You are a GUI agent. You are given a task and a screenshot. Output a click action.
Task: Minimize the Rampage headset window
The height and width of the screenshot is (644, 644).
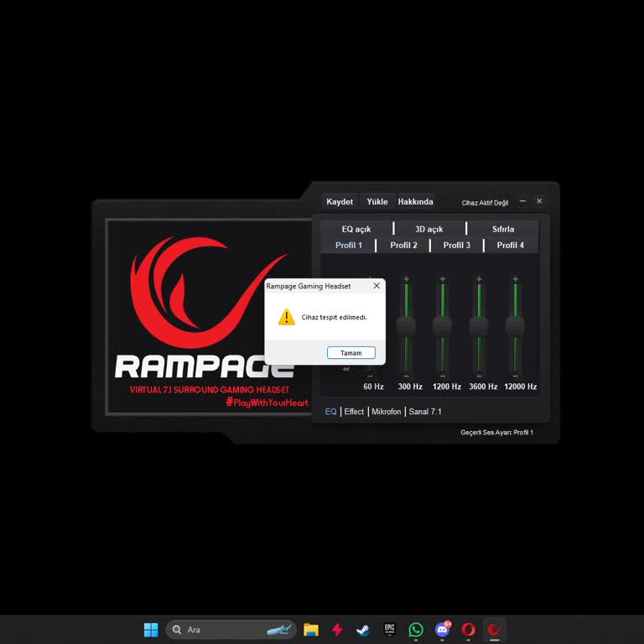pyautogui.click(x=522, y=201)
